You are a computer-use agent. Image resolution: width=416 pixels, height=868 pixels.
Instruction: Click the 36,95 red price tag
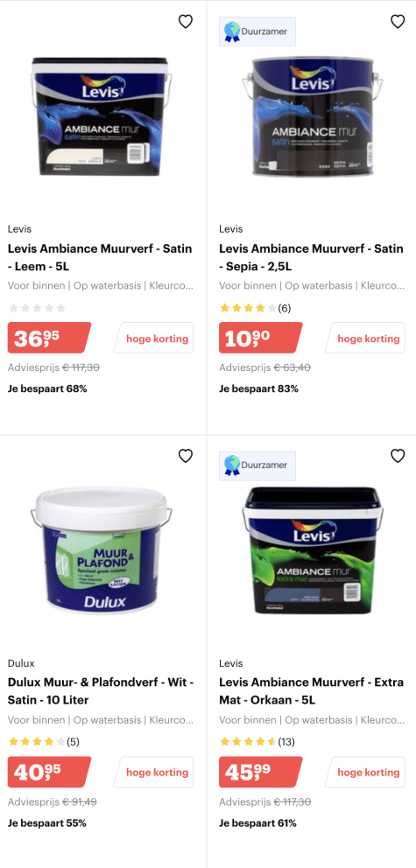click(x=49, y=338)
